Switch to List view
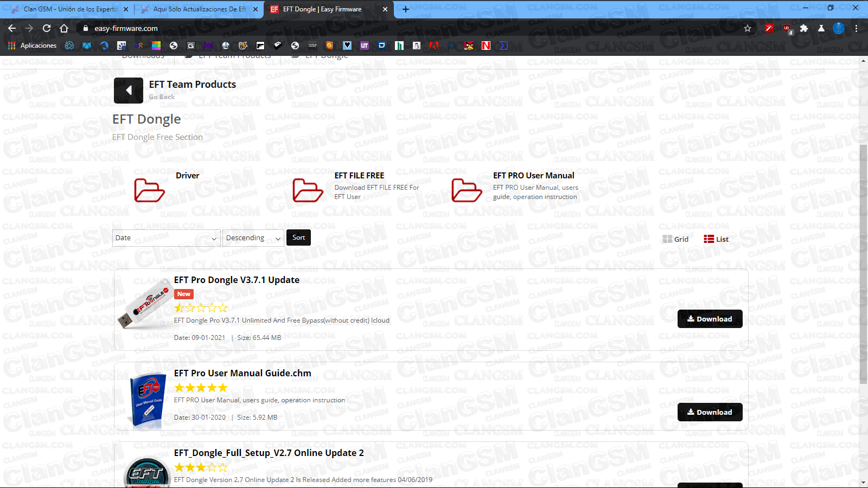This screenshot has height=488, width=868. pyautogui.click(x=716, y=239)
